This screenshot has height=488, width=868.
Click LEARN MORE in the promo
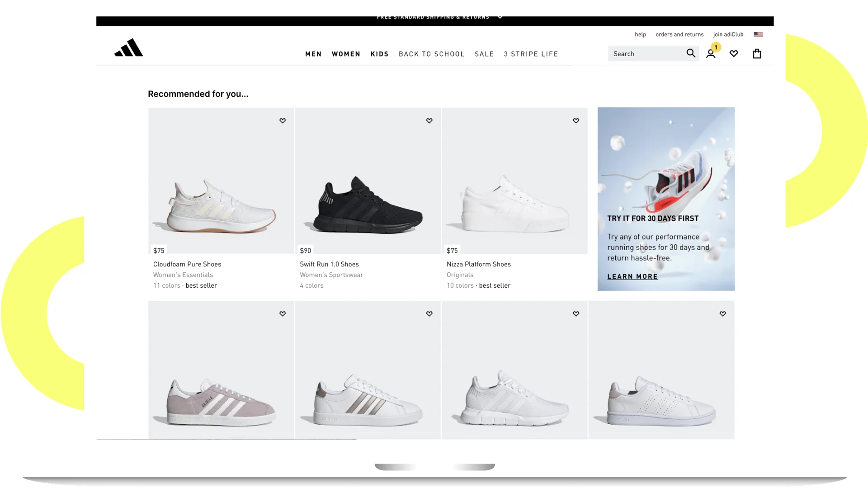click(x=632, y=276)
